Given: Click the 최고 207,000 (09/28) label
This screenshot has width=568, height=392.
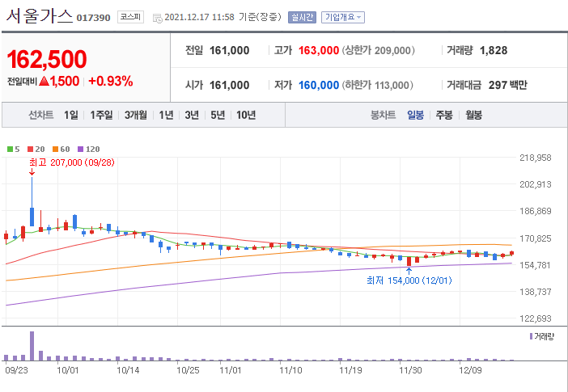Looking at the screenshot, I should click(x=72, y=162).
